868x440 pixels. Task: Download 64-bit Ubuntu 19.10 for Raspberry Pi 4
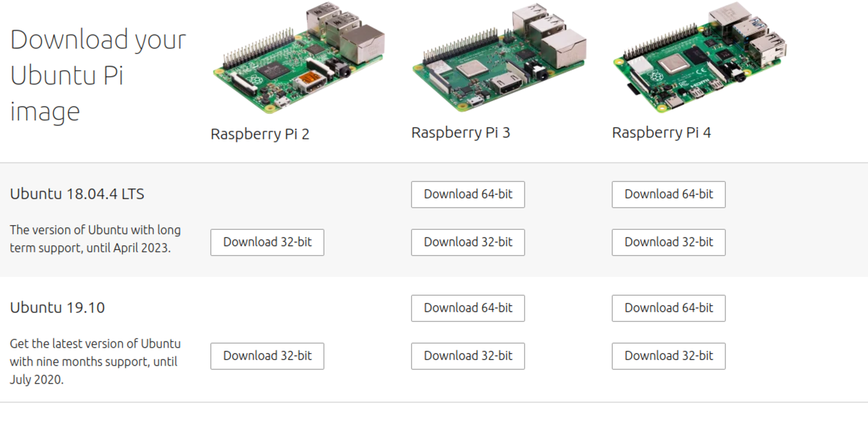pos(668,307)
